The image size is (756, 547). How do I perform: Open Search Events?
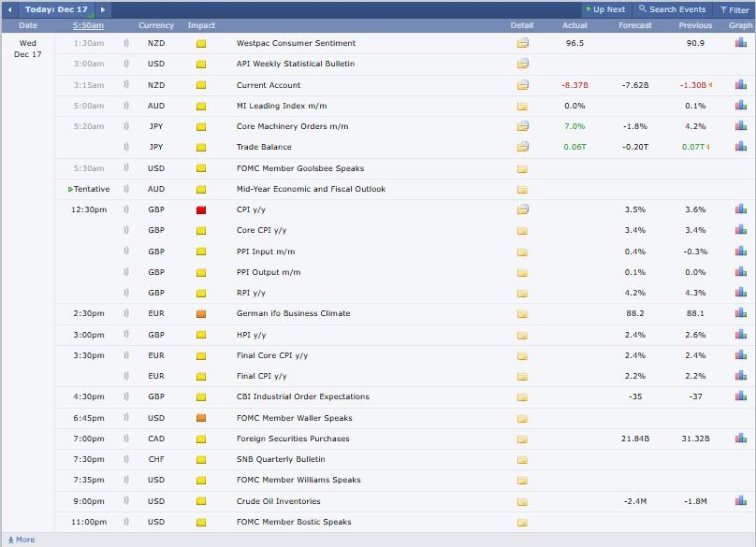pyautogui.click(x=672, y=9)
